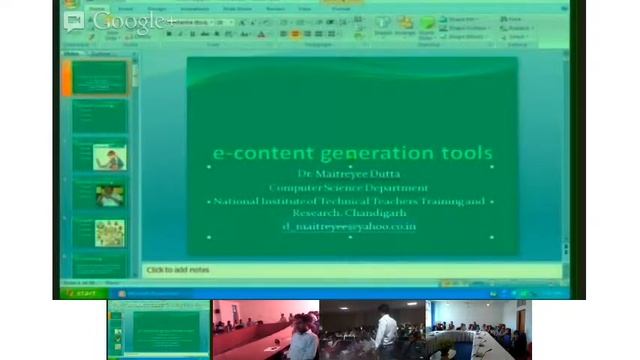Click the Justify alignment icon
640x360 pixels.
point(318,34)
